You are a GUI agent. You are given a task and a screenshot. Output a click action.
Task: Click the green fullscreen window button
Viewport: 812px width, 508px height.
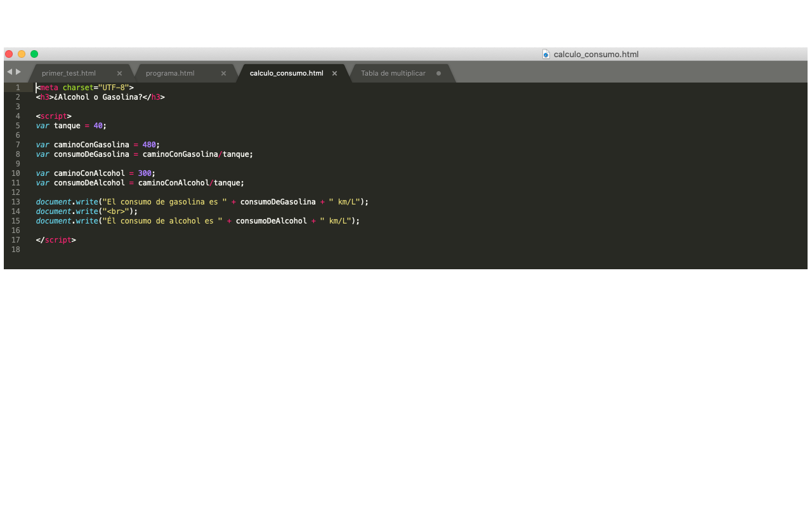click(34, 54)
